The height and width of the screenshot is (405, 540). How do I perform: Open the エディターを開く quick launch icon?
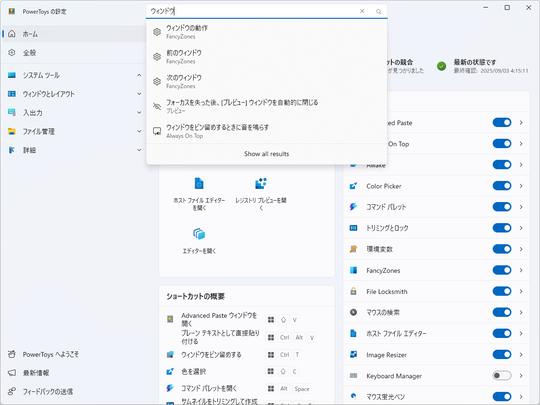click(199, 234)
